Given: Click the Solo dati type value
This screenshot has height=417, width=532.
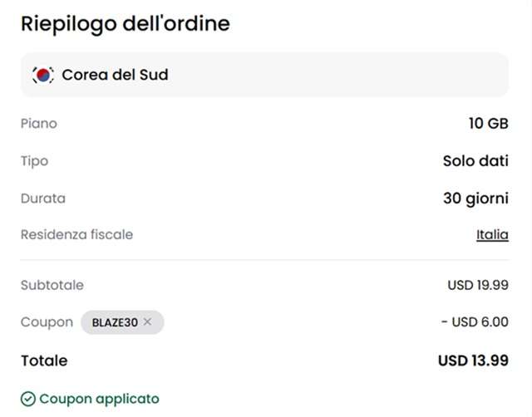Looking at the screenshot, I should (x=475, y=161).
